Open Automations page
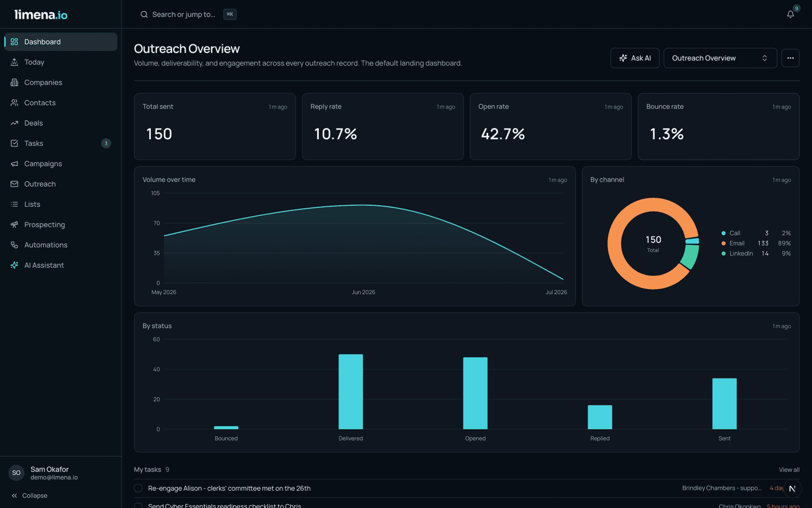 [x=61, y=245]
